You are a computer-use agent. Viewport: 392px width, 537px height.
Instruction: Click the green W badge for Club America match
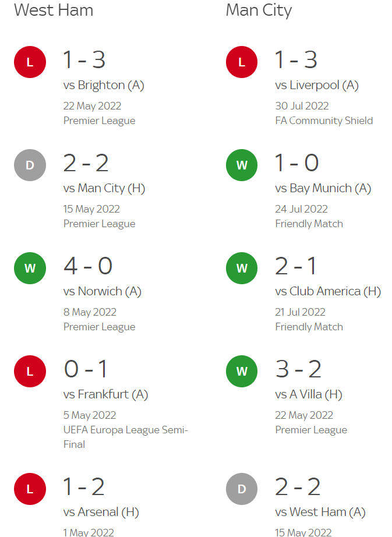pos(242,268)
